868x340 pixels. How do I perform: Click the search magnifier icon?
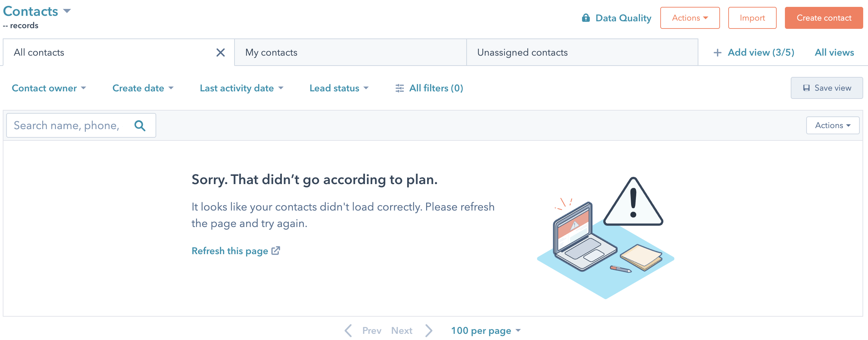140,126
